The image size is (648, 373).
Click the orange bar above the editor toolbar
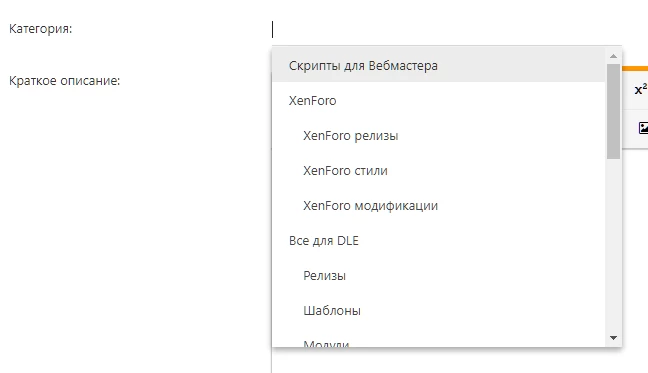point(635,69)
